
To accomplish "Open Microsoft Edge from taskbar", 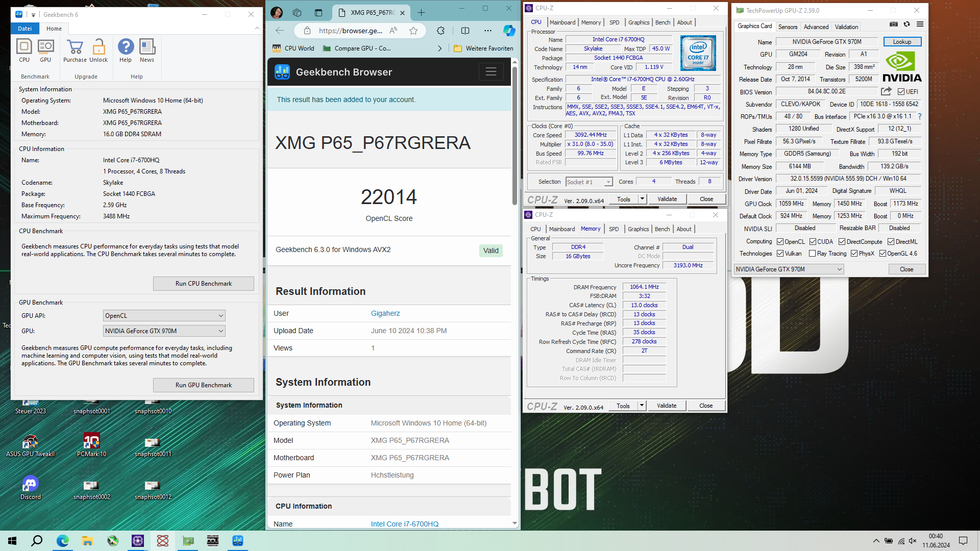I will tap(62, 541).
